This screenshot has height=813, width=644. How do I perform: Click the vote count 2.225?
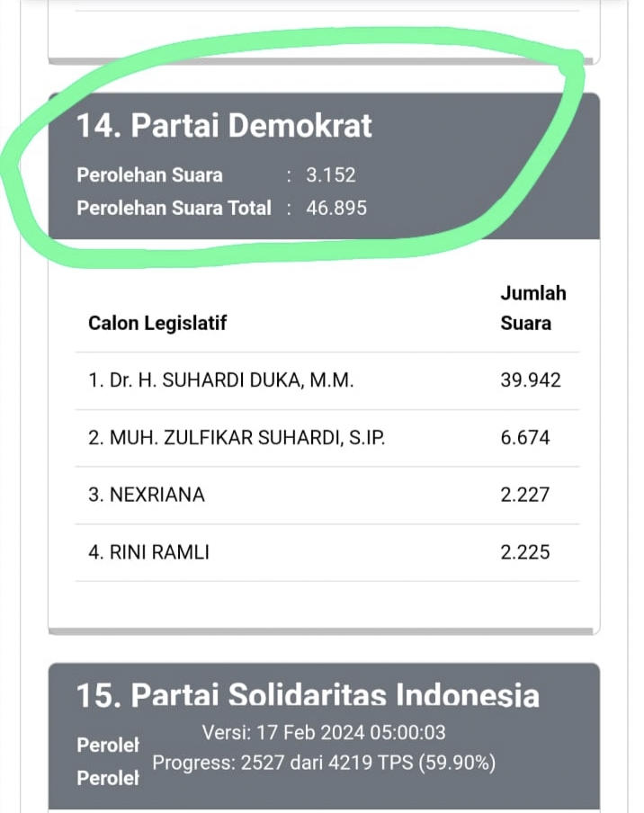(x=525, y=552)
